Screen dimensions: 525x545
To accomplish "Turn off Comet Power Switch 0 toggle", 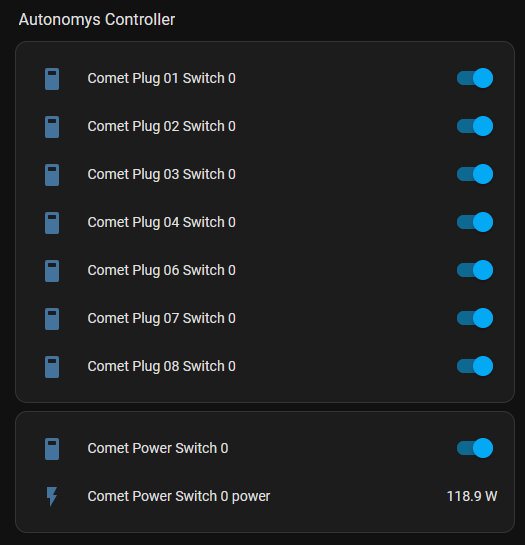I will (x=475, y=448).
